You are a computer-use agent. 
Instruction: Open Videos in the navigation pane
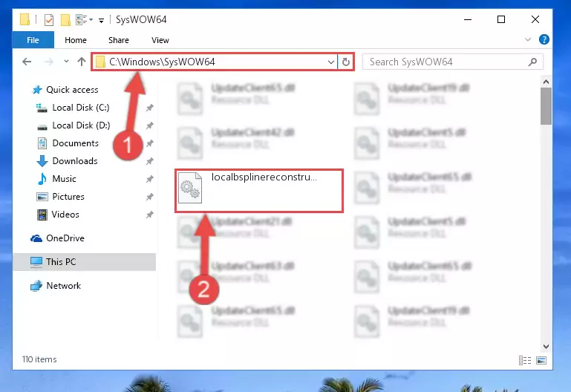click(65, 215)
